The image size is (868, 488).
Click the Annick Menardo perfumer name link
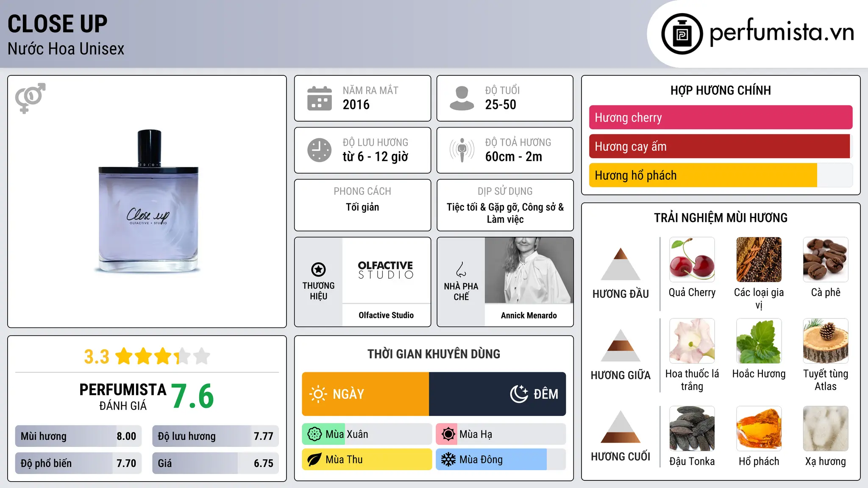529,315
